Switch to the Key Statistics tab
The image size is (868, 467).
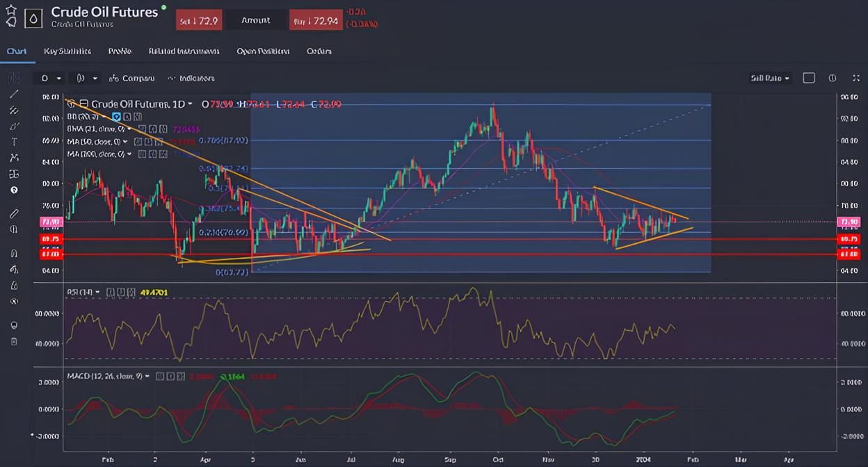pyautogui.click(x=68, y=51)
